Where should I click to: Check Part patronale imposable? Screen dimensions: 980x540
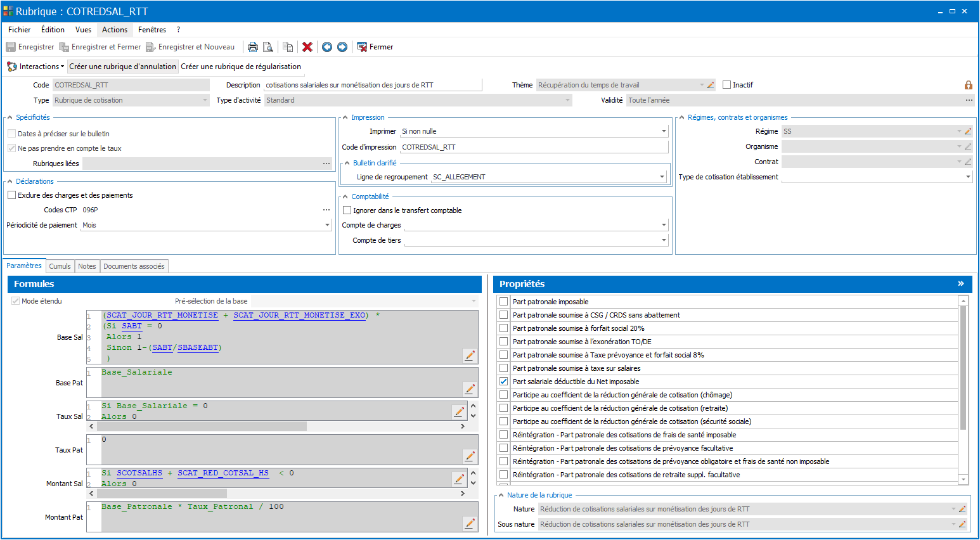tap(504, 302)
